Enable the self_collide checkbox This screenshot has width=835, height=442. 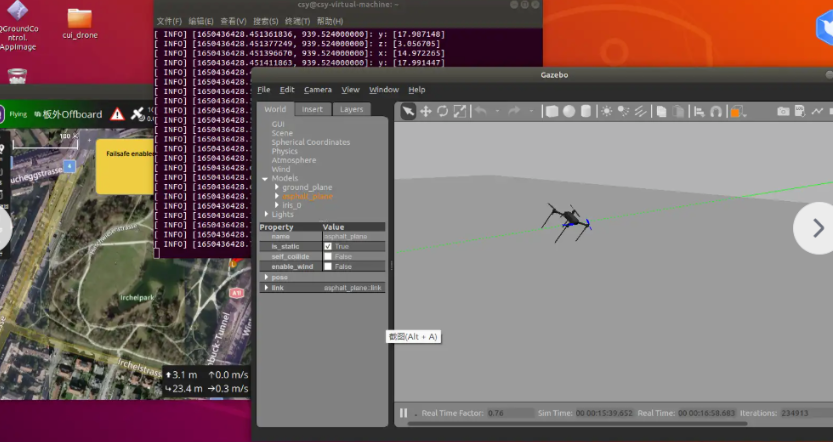(x=328, y=256)
